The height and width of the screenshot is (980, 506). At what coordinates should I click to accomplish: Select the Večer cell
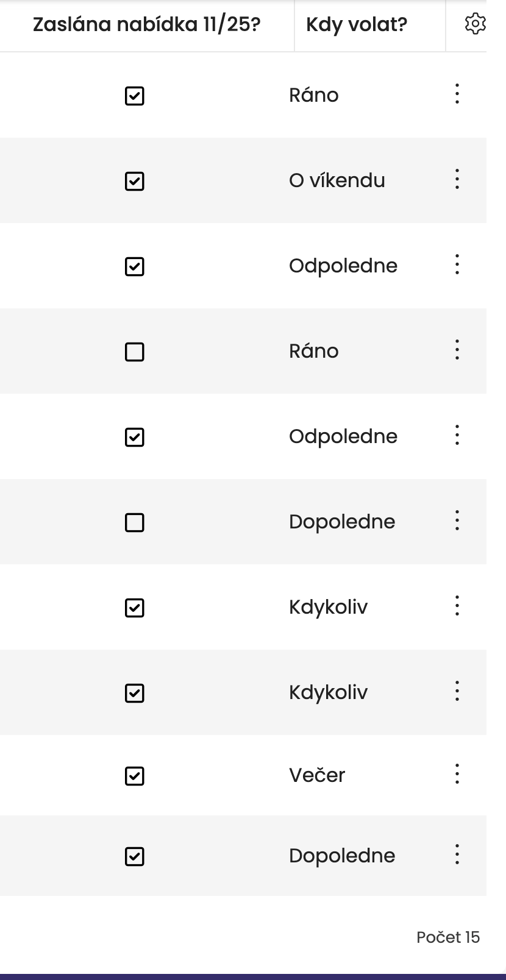click(317, 775)
